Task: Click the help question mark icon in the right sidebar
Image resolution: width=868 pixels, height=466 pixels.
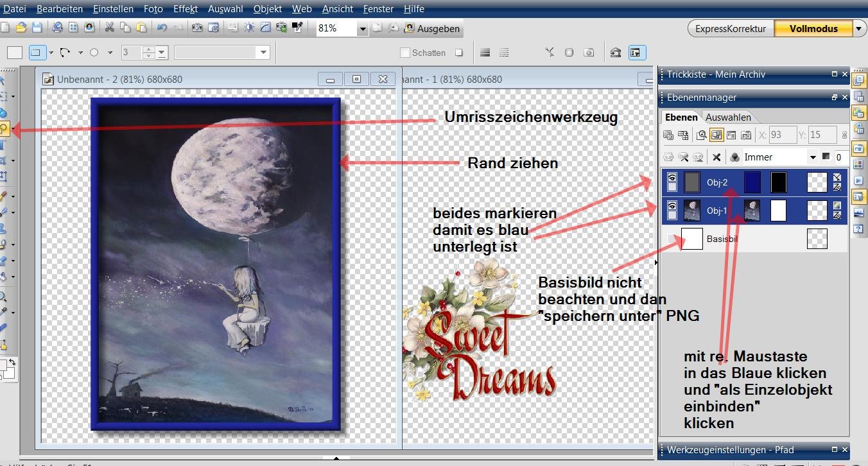Action: 858,229
